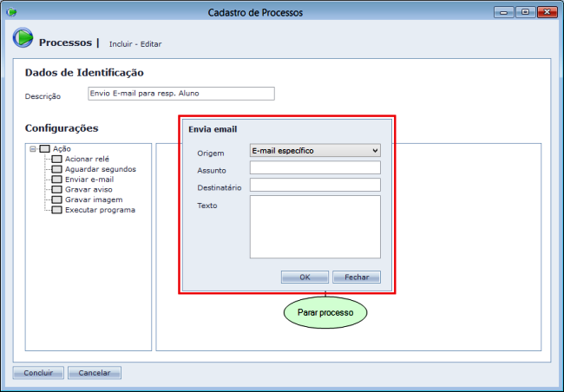
Task: Select the Parar processo flow node
Action: point(325,311)
